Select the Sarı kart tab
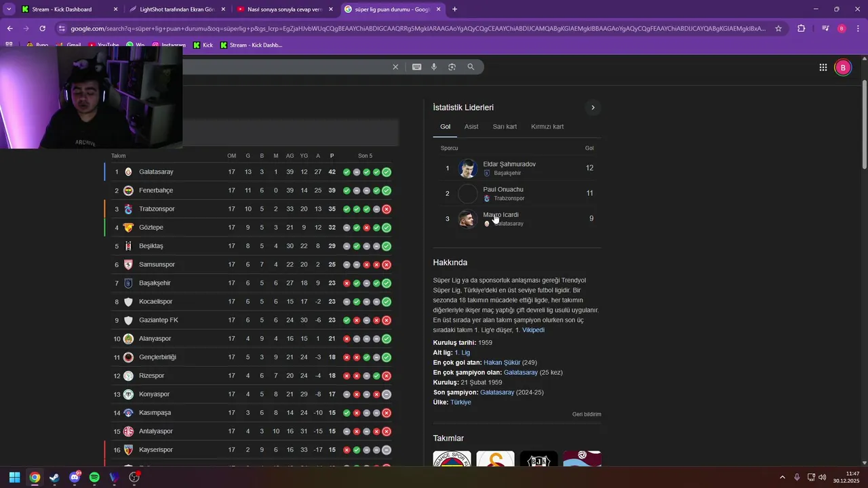The image size is (868, 488). [505, 127]
